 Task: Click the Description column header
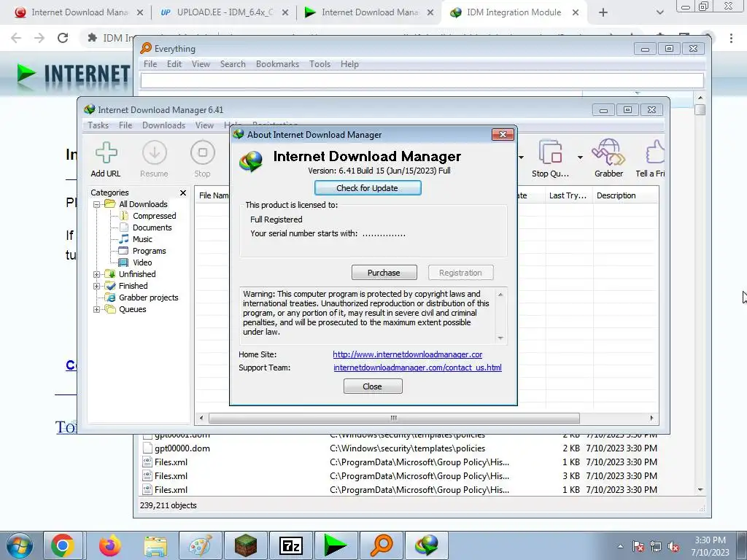click(x=624, y=195)
